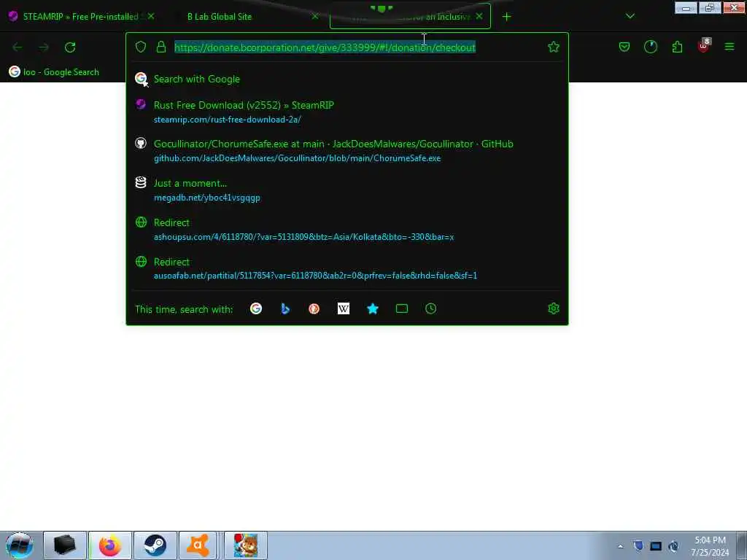
Task: Search this time with Wikipedia icon
Action: tap(344, 308)
